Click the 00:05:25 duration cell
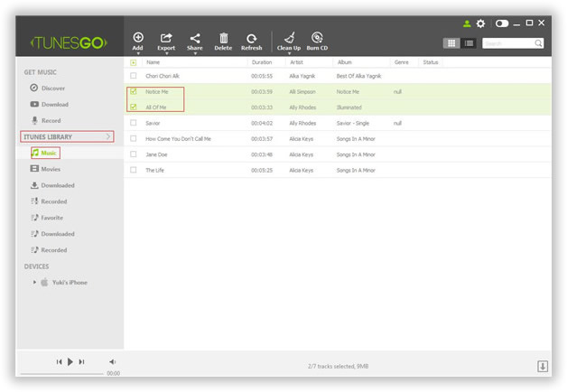Image resolution: width=567 pixels, height=392 pixels. (262, 170)
